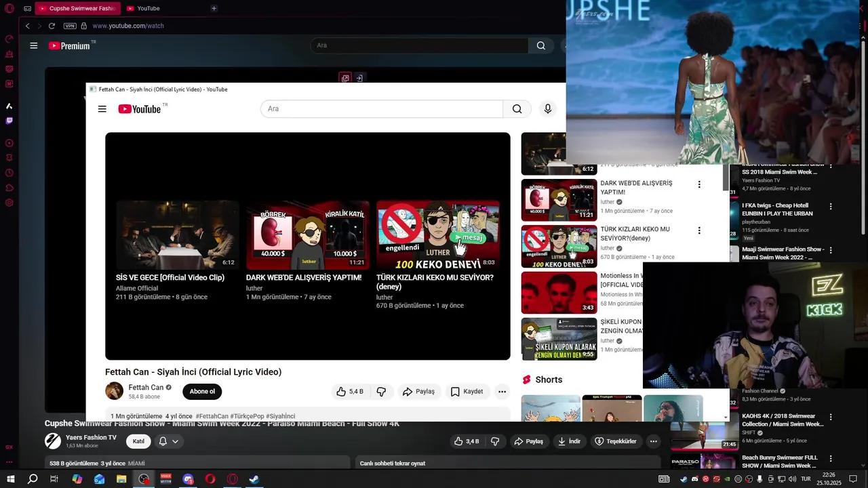Open Fettah Can channel name

tap(146, 388)
